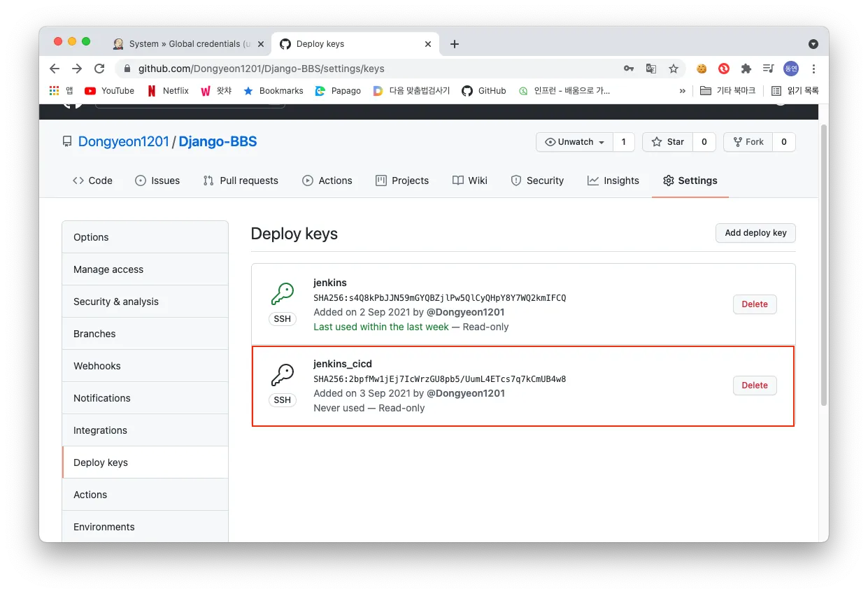
Task: Click the green key icon of jenkins deploy key
Action: click(283, 294)
